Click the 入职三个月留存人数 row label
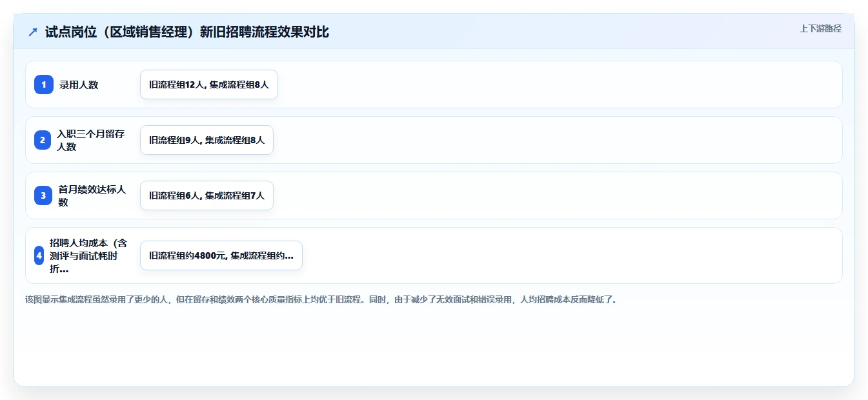The height and width of the screenshot is (400, 868). point(90,140)
